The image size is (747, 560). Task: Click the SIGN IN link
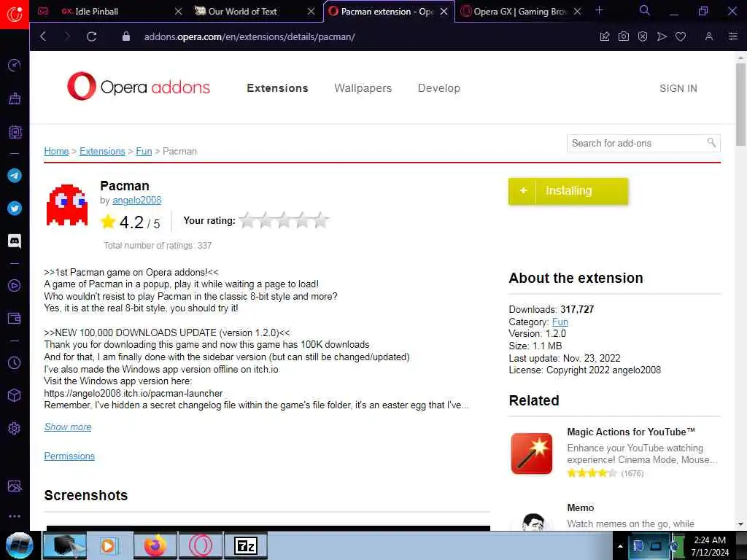[x=678, y=88]
